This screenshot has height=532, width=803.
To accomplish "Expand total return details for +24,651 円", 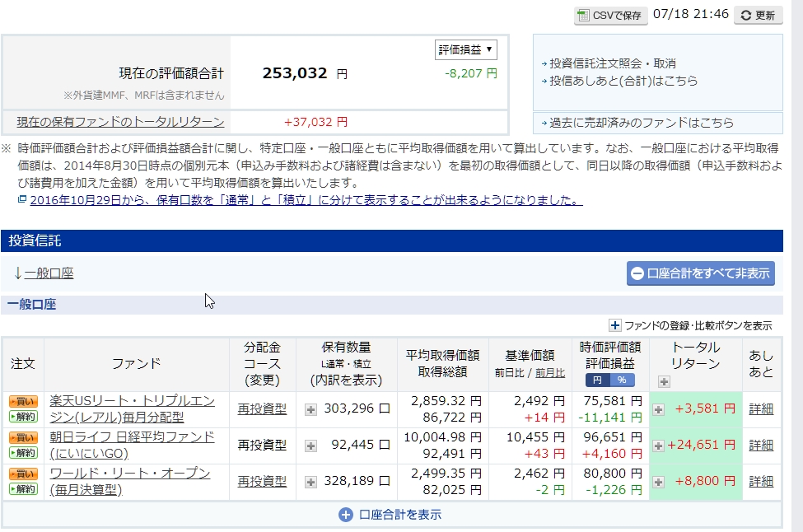I will point(658,446).
